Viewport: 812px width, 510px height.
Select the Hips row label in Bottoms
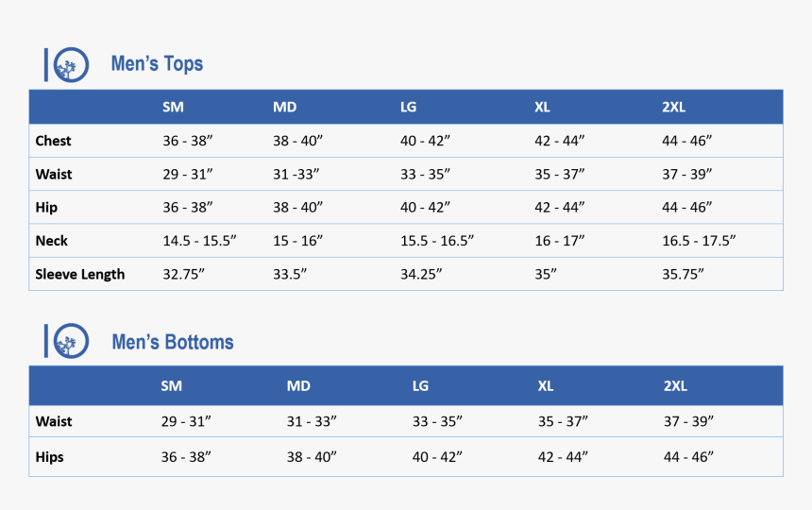50,457
